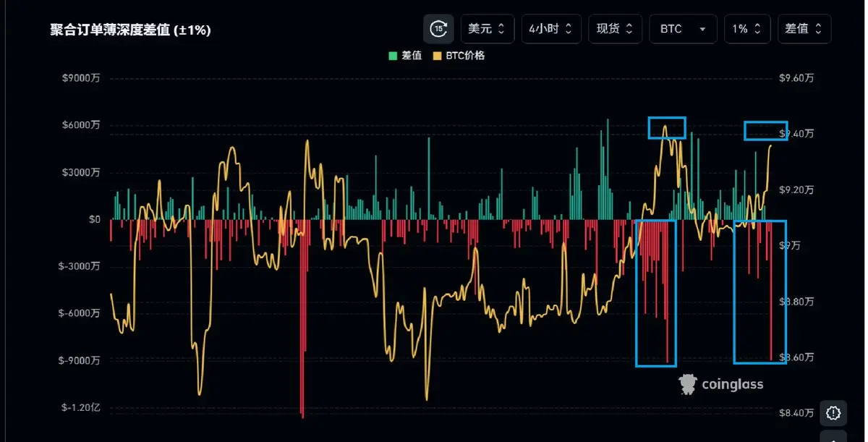
Task: Open the BTC coin selector
Action: [x=684, y=29]
